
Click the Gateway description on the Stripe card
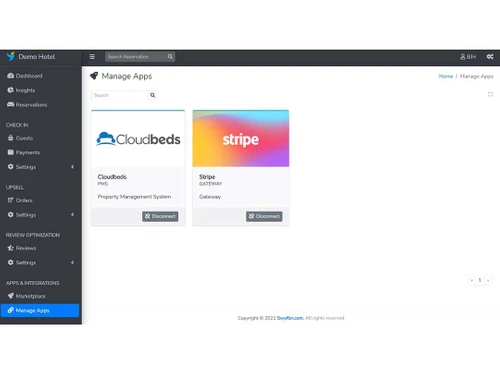tap(210, 197)
